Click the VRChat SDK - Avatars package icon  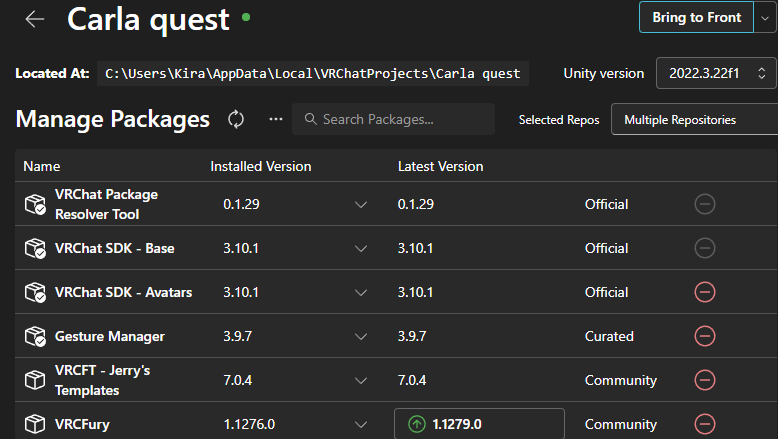coord(35,292)
